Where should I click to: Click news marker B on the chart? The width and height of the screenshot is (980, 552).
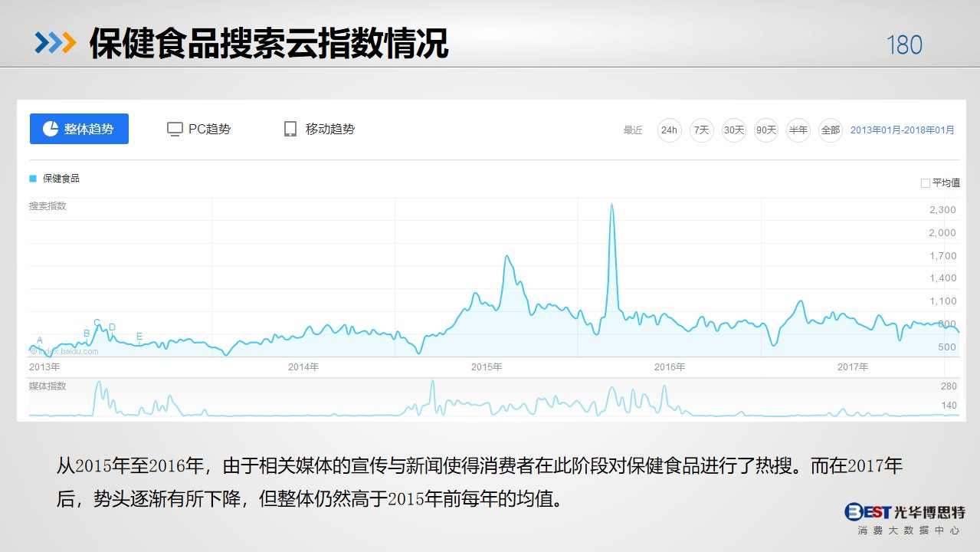pyautogui.click(x=87, y=333)
